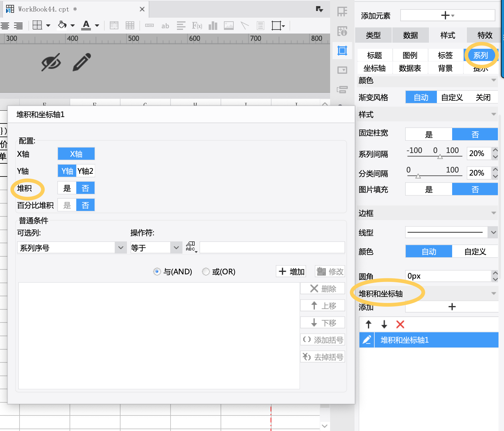Click the insert image icon in toolbar

point(229,26)
